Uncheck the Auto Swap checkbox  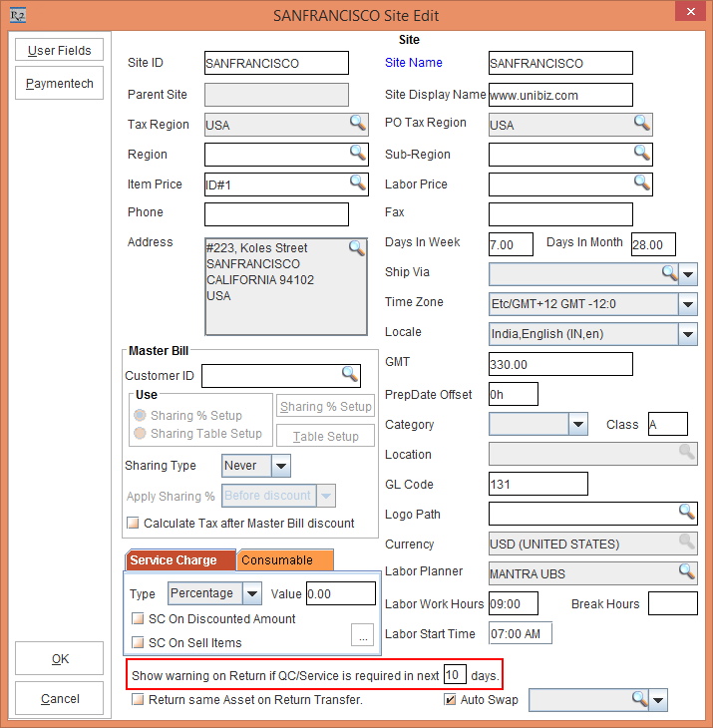[x=450, y=700]
